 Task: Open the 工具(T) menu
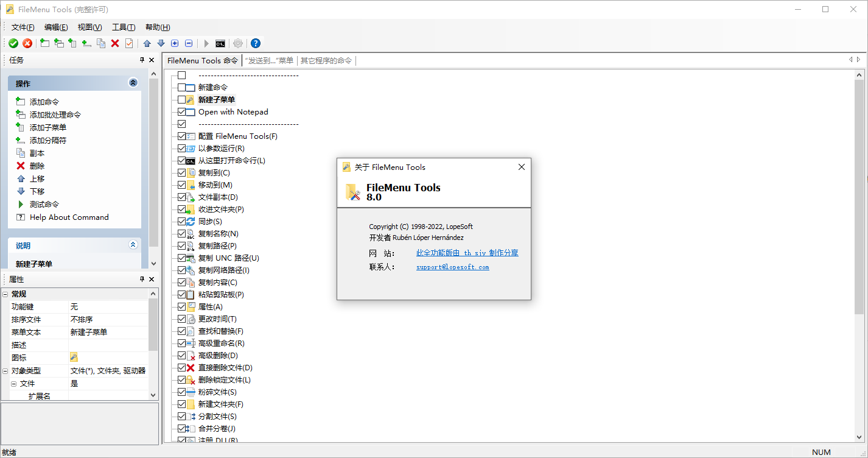click(x=124, y=27)
